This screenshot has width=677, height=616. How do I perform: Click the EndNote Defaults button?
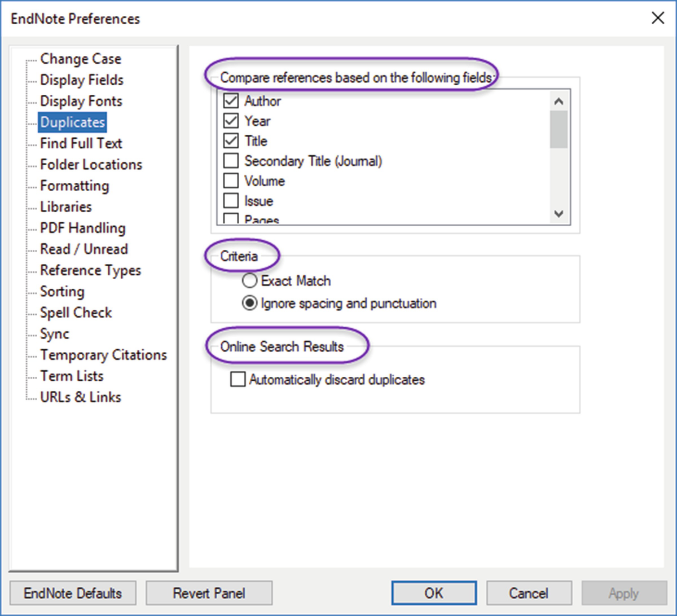pos(73,593)
